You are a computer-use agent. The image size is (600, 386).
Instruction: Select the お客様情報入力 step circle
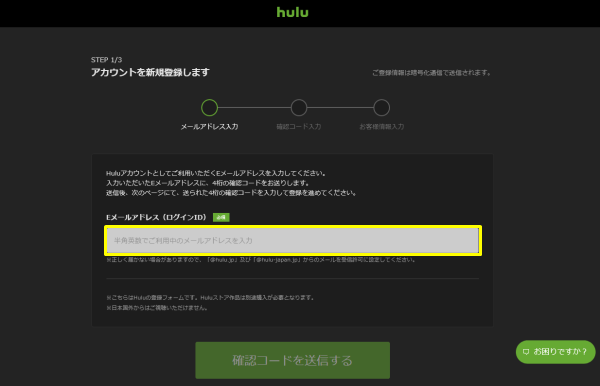(382, 107)
